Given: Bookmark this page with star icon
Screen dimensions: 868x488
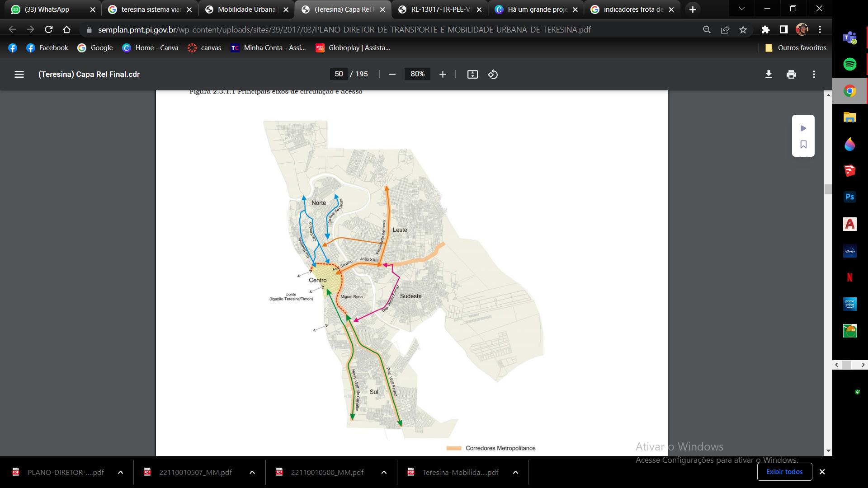Looking at the screenshot, I should point(743,29).
